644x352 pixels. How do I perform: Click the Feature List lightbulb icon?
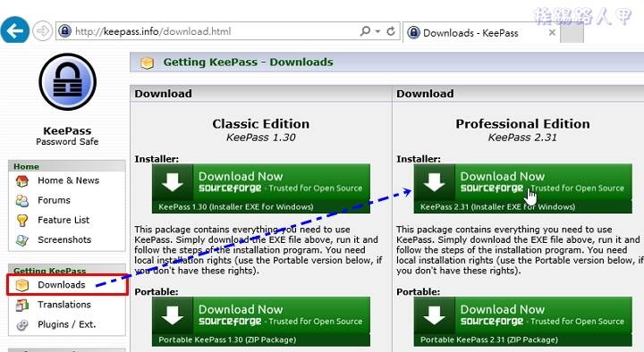pos(22,221)
